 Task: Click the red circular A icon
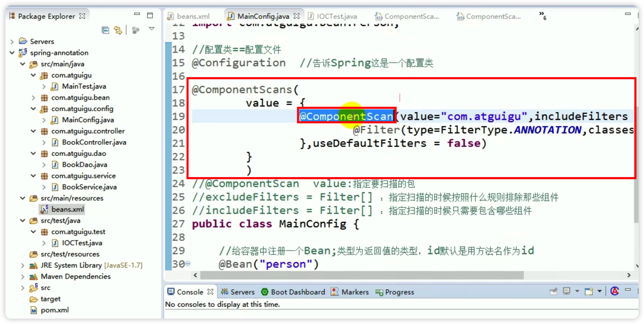tap(615, 291)
